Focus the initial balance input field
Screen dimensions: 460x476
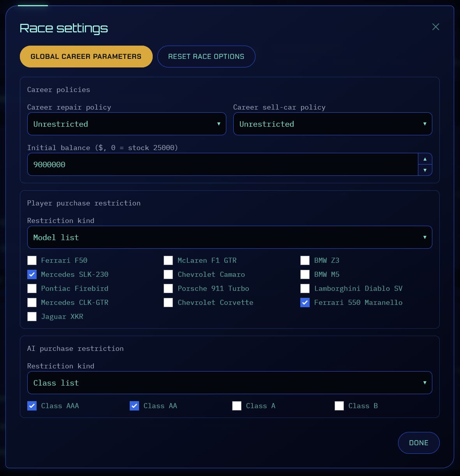(223, 165)
